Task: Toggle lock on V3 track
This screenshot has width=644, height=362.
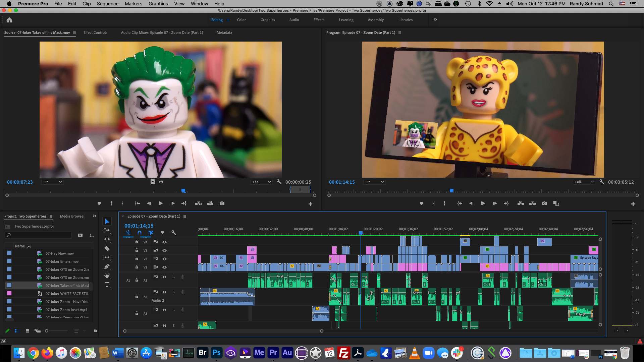Action: point(137,250)
